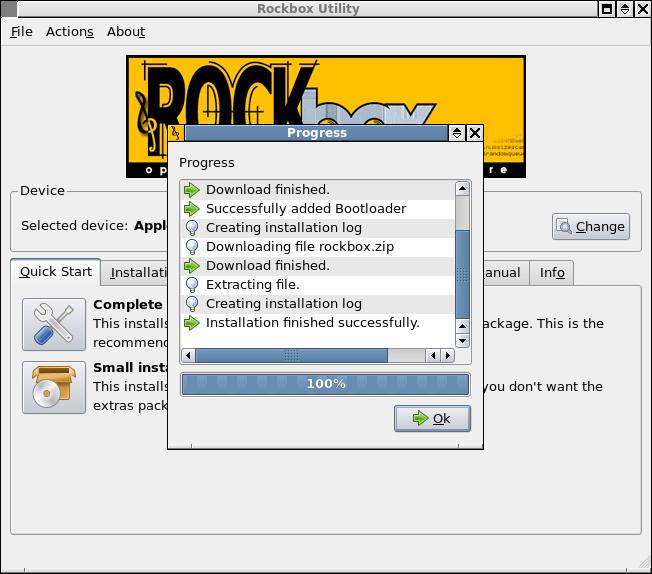Click green arrow beside Successfully added Bootloader
Viewport: 652px width, 574px height.
click(192, 209)
